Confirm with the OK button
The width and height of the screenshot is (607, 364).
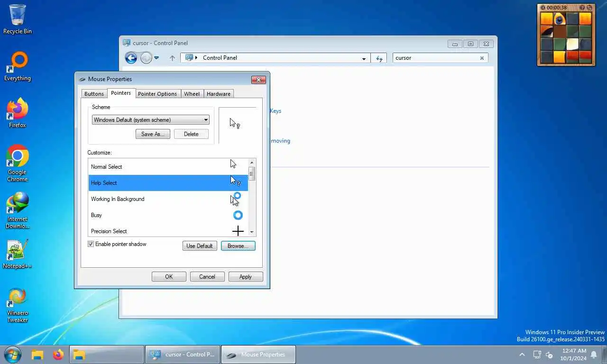(x=169, y=277)
